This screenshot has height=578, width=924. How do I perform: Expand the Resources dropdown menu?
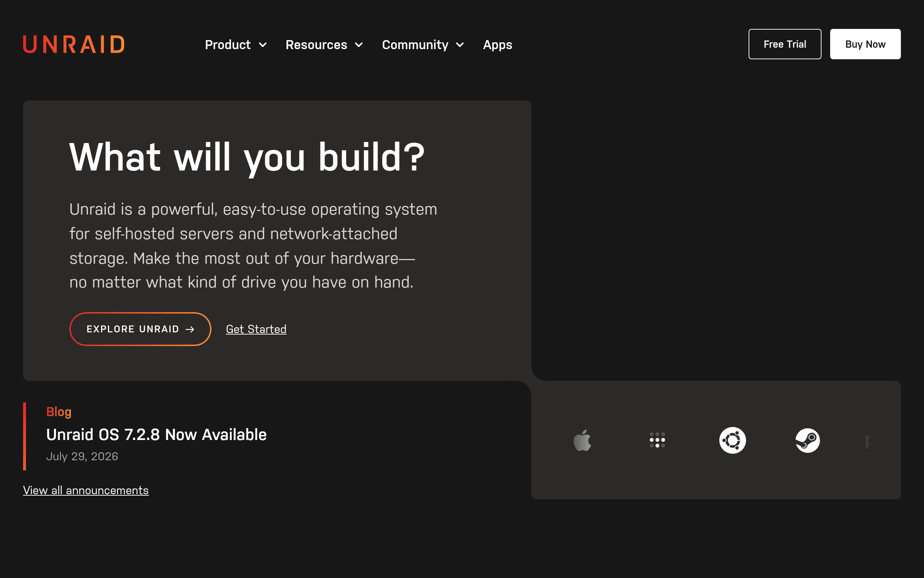324,45
